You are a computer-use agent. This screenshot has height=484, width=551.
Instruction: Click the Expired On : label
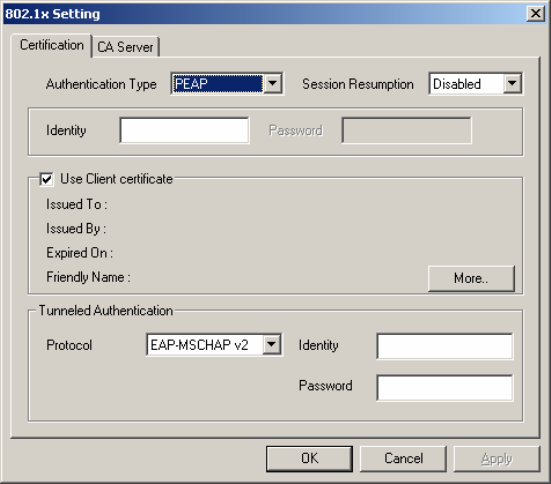click(79, 253)
